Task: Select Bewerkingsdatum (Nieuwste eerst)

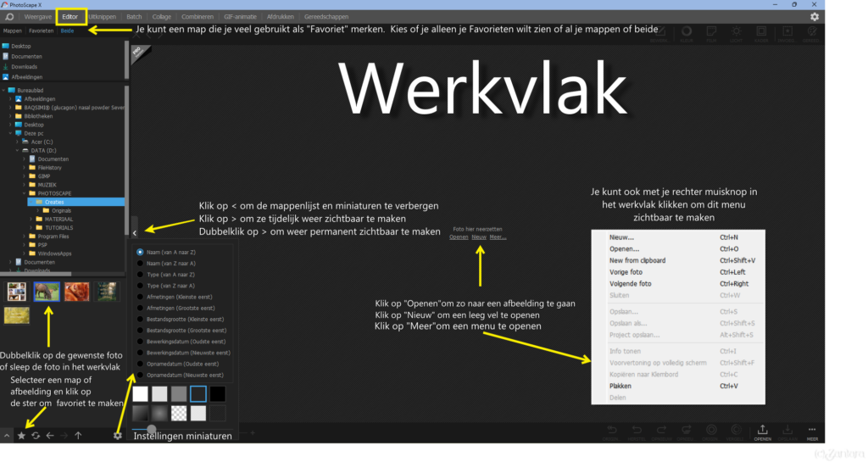Action: (x=183, y=353)
